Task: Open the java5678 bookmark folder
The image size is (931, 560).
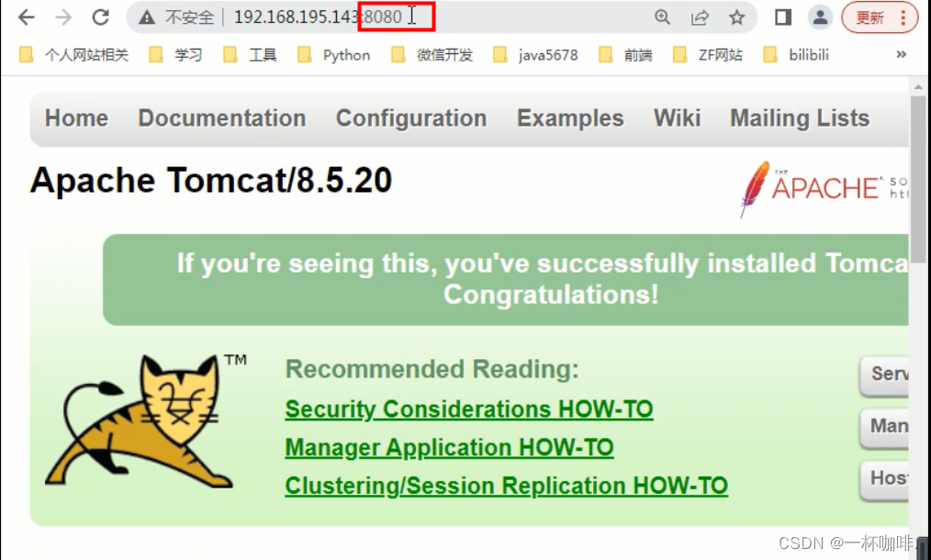Action: [535, 55]
